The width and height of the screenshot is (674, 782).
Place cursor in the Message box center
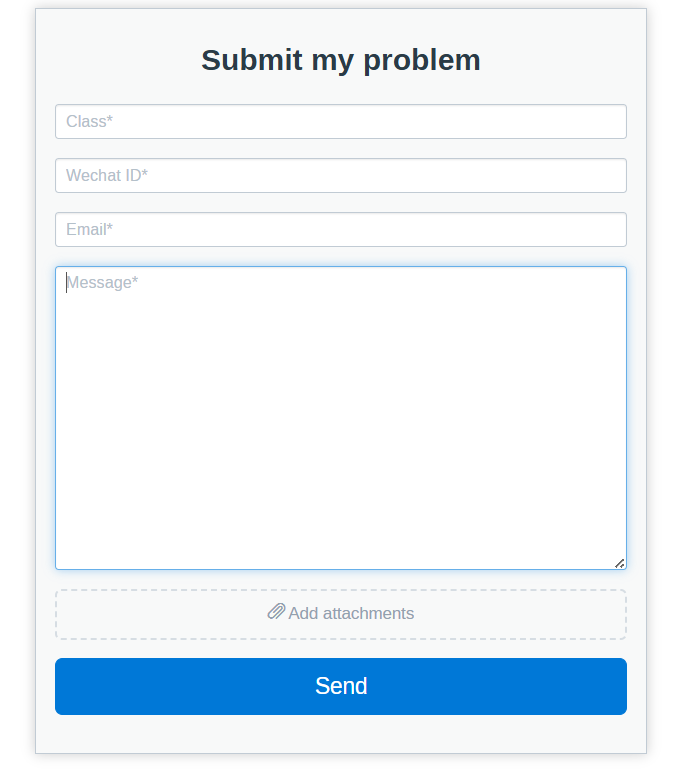(x=341, y=418)
